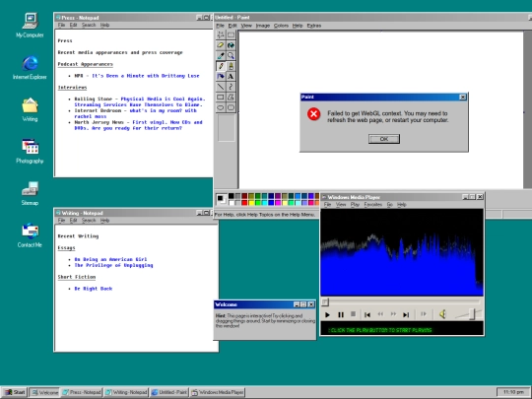Open the Be Right Back fiction link
The height and width of the screenshot is (399, 532).
click(x=94, y=289)
